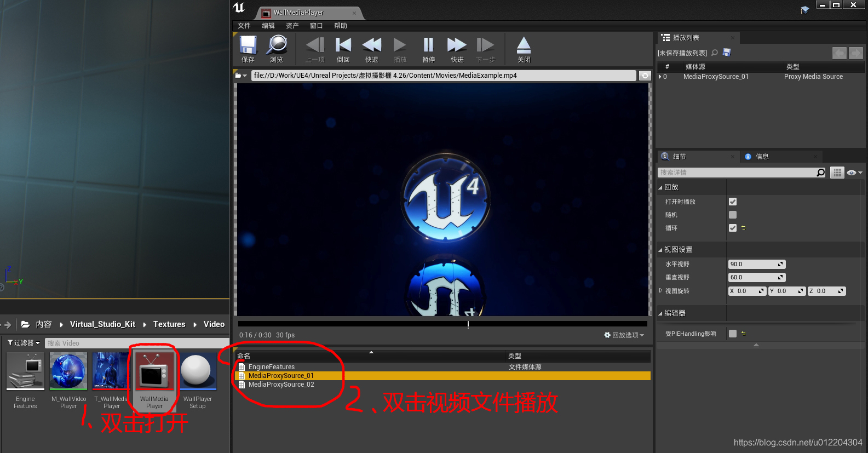Select MediaProxySource_01 in the source list
The width and height of the screenshot is (868, 453).
442,376
